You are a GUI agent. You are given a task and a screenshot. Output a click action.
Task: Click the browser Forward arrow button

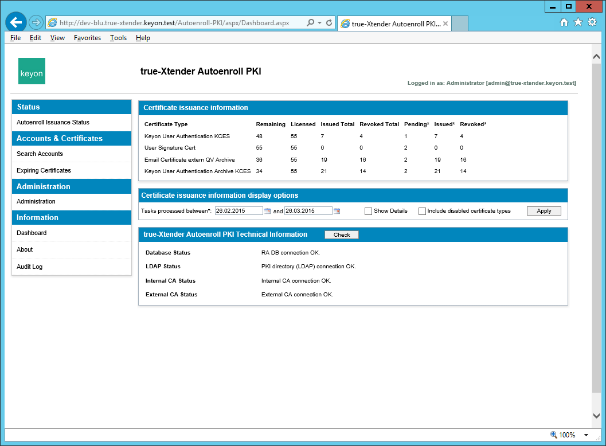tap(36, 23)
